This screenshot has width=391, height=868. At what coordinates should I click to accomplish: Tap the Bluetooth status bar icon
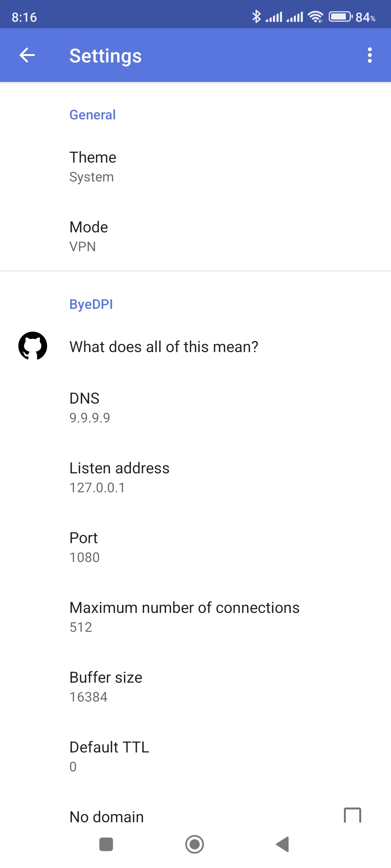(256, 17)
